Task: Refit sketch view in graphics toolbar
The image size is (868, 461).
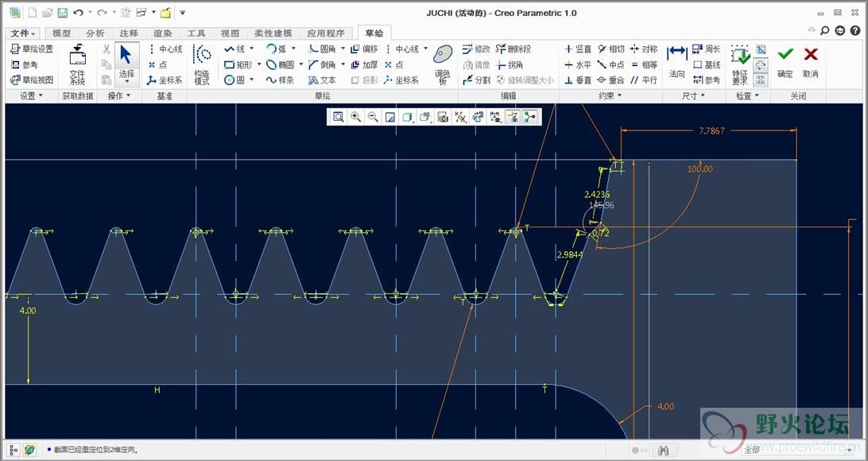Action: pyautogui.click(x=339, y=116)
